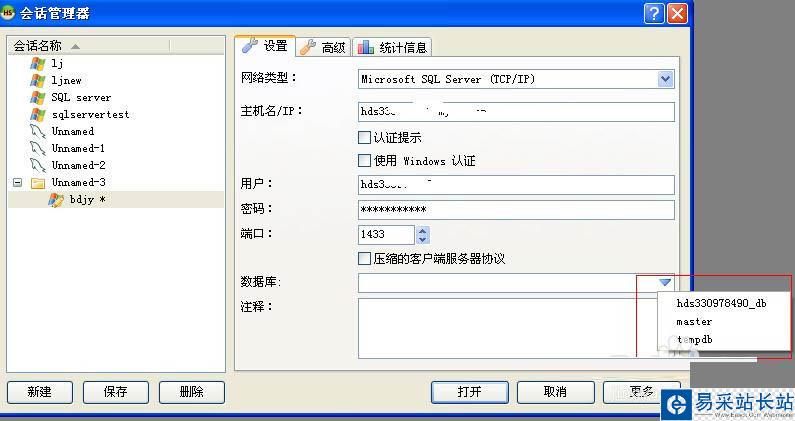Select the bdjy session
795x421 pixels.
[87, 199]
